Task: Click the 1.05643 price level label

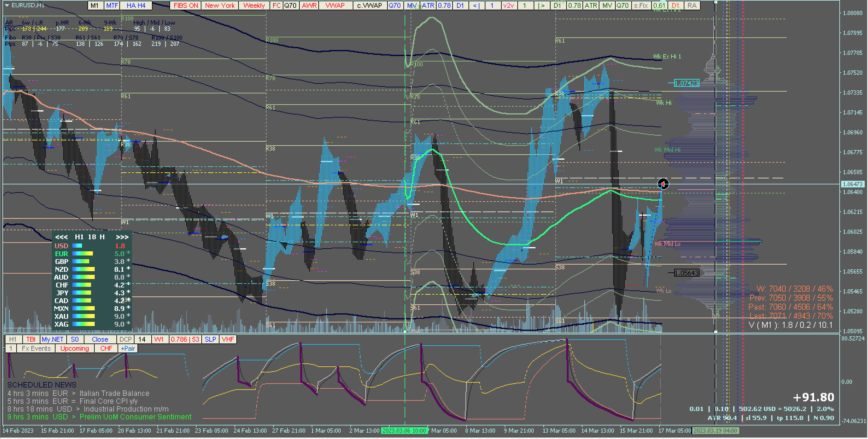Action: 687,273
